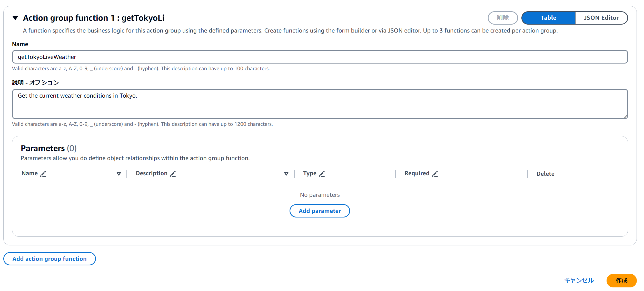Switch to the Table view
Viewport: 644px width, 291px height.
(x=548, y=18)
